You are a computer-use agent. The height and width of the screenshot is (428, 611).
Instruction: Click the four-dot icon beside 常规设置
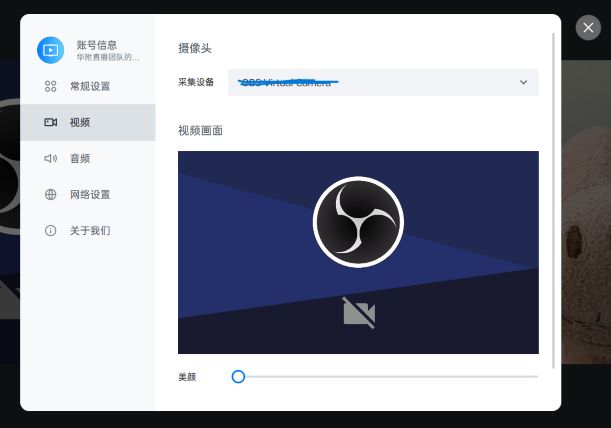click(x=50, y=87)
